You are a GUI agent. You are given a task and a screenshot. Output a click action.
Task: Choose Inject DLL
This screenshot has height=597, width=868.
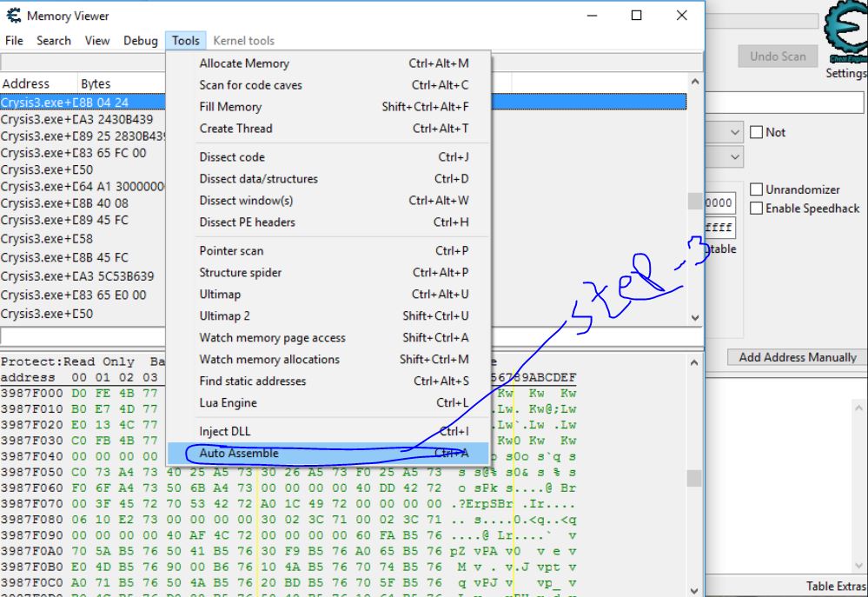[x=328, y=431]
